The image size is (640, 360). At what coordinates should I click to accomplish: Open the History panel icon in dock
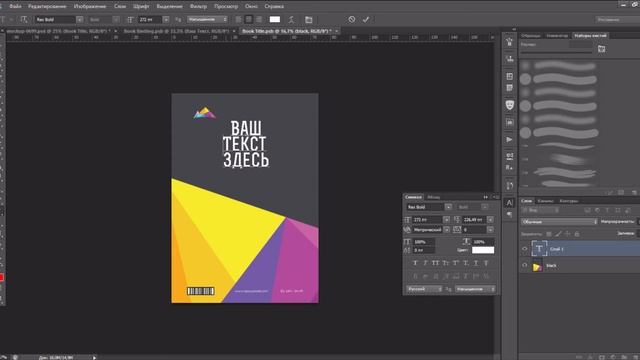click(509, 186)
